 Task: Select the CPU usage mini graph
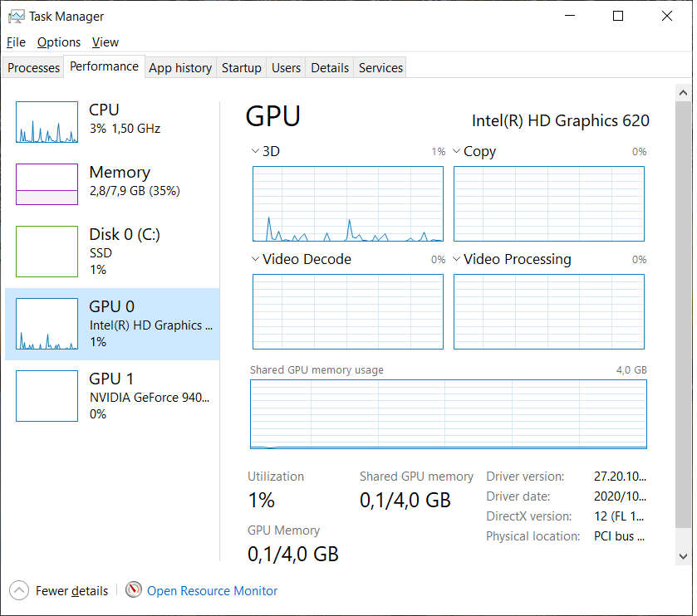coord(47,122)
